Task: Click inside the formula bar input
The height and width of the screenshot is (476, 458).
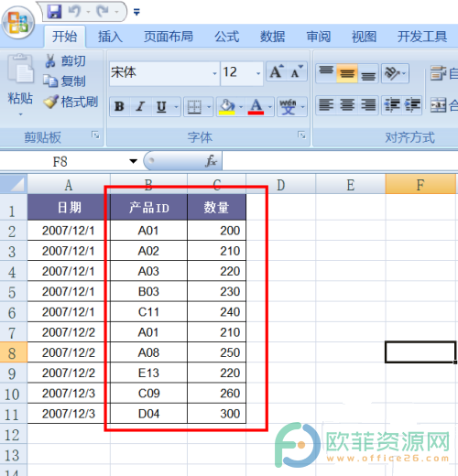Action: click(x=340, y=161)
